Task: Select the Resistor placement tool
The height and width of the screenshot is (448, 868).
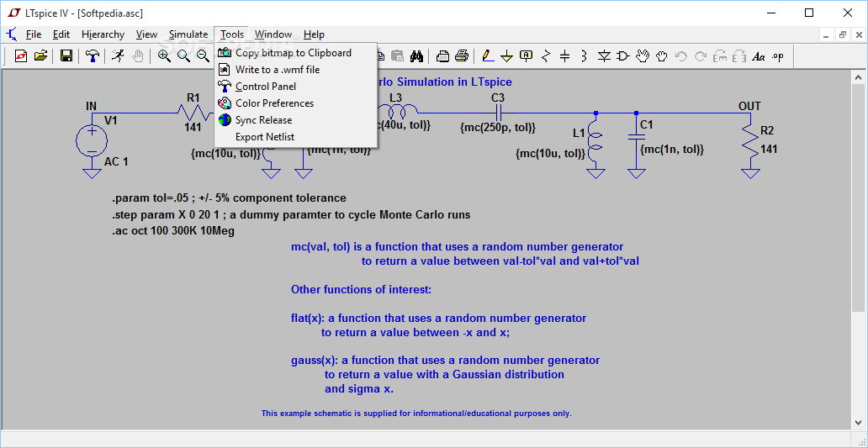Action: click(546, 55)
